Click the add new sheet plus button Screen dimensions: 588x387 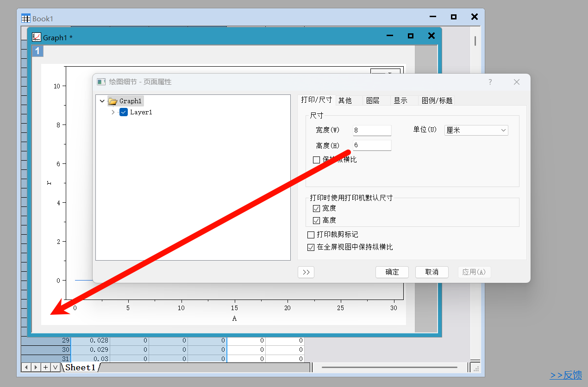45,367
